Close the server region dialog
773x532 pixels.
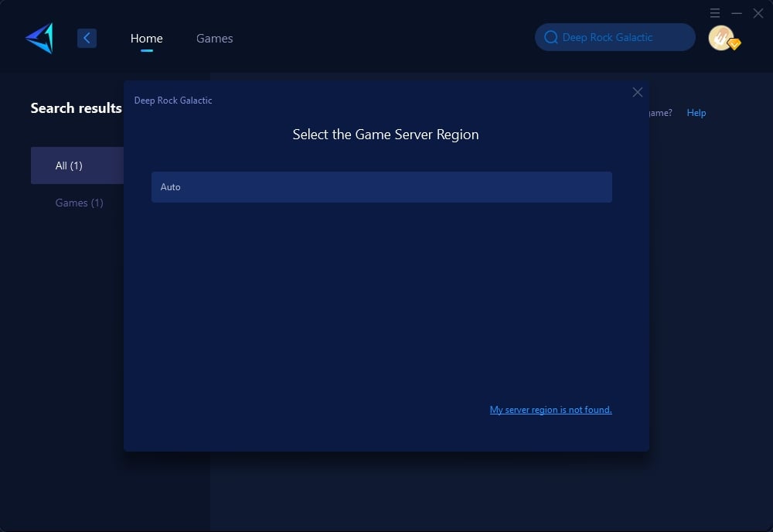[638, 92]
